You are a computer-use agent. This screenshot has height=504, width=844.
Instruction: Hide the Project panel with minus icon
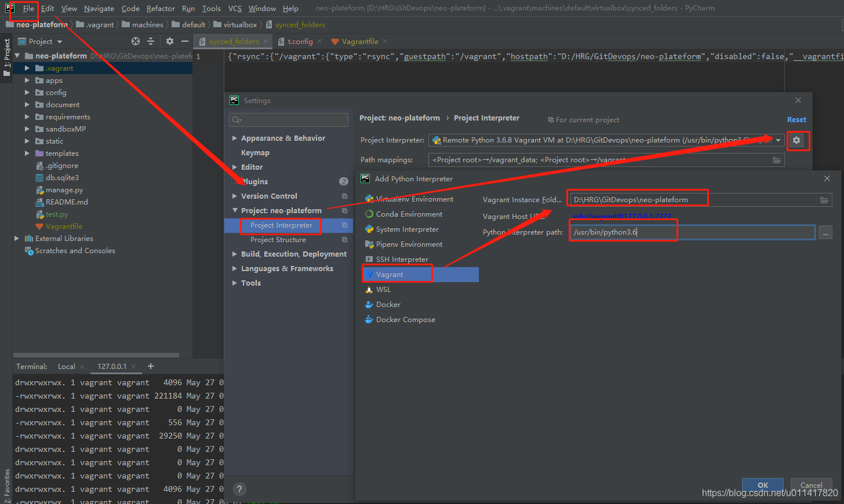coord(185,41)
